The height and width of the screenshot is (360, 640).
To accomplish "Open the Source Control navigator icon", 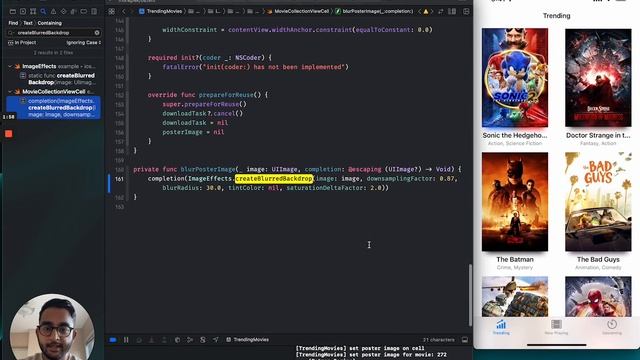I will [23, 11].
